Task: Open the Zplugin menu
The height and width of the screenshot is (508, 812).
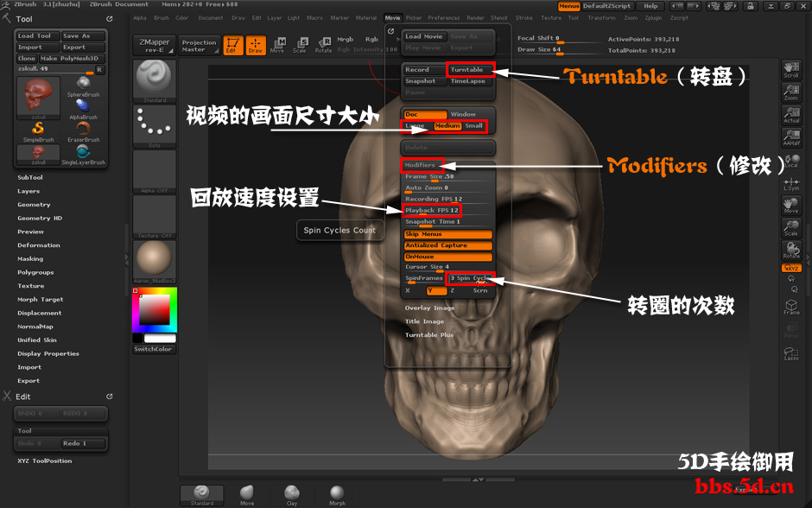Action: tap(653, 17)
